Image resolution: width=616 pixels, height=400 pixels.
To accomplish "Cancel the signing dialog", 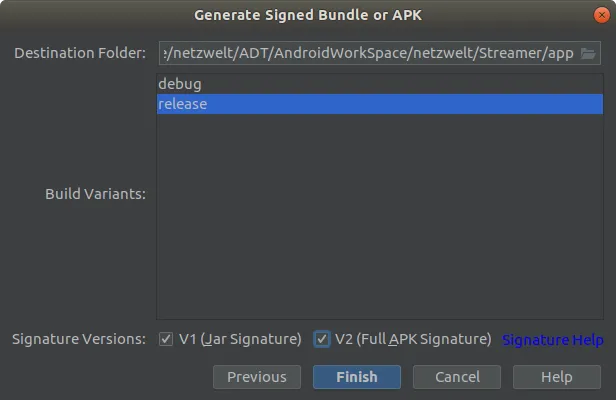I will pos(458,377).
